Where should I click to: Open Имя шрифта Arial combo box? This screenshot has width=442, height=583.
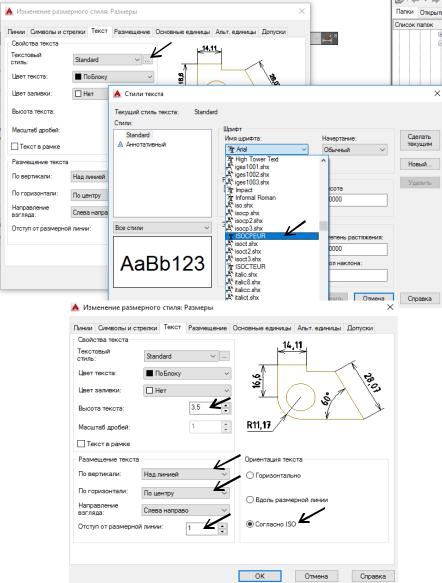pos(267,149)
